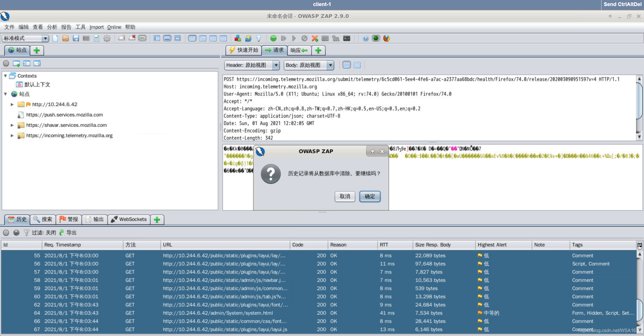
Task: Open the Header 原始视图 dropdown
Action: click(252, 65)
